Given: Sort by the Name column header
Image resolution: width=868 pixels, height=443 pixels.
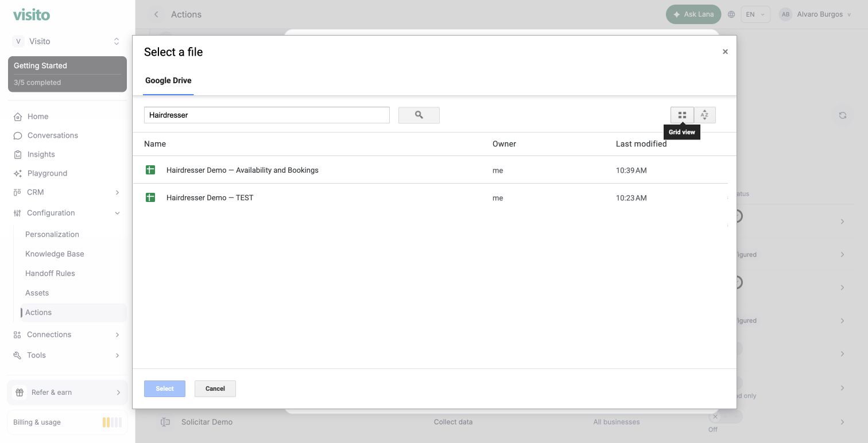Looking at the screenshot, I should point(155,144).
